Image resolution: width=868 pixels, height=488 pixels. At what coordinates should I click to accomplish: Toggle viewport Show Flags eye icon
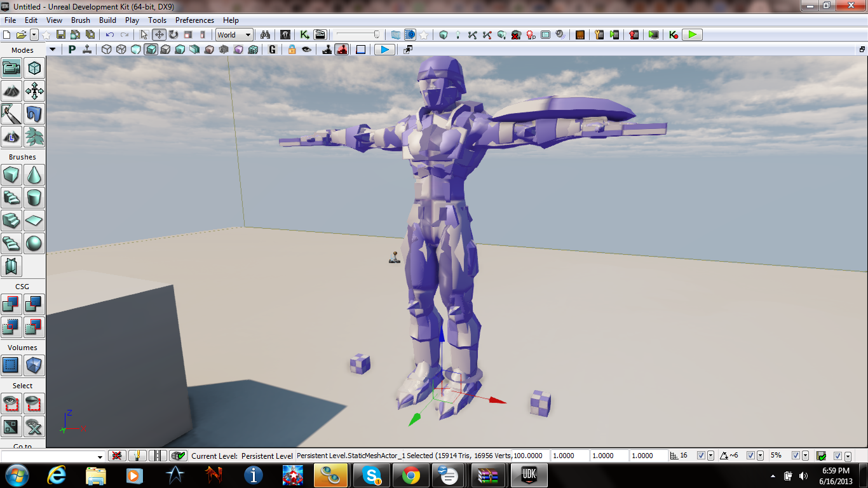307,50
